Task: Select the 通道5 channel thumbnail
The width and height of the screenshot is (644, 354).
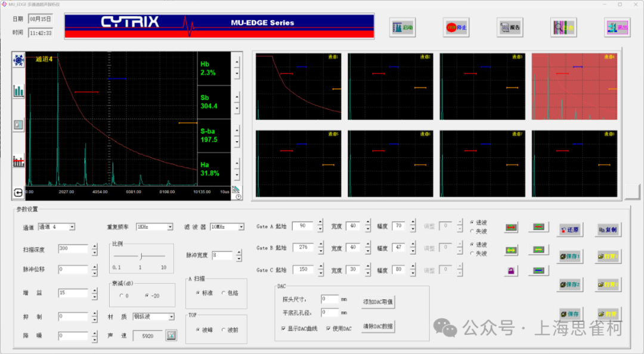Action: [x=298, y=164]
